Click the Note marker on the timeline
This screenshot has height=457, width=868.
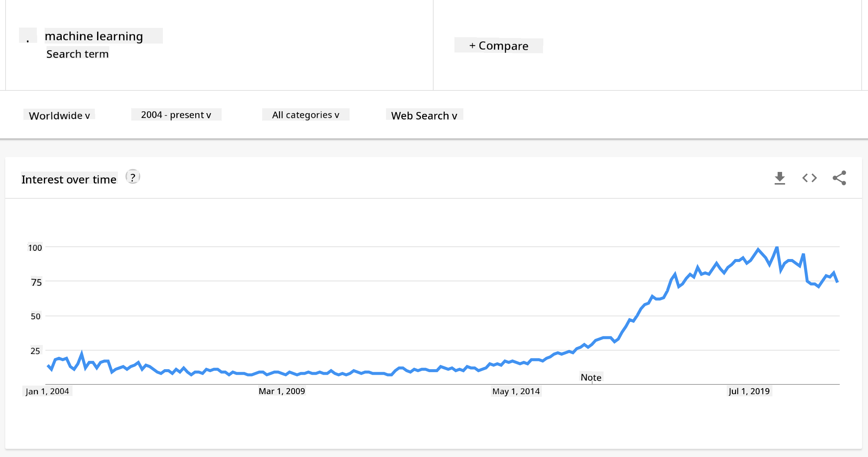point(591,377)
